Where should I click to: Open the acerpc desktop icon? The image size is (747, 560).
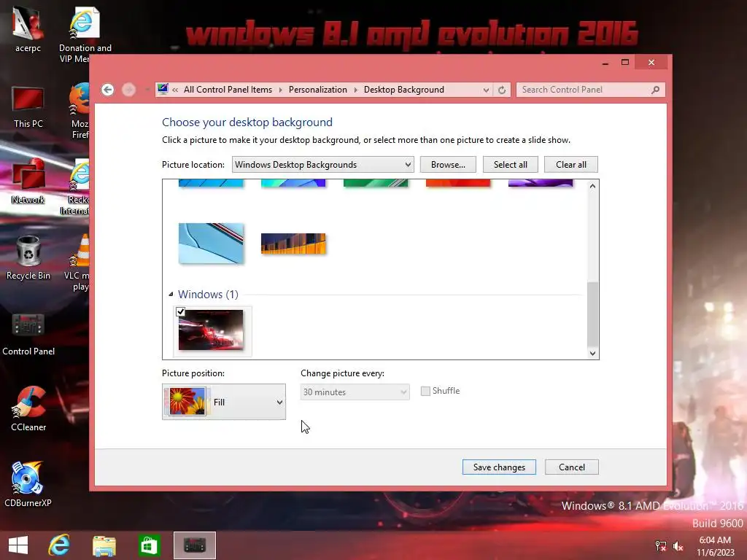point(28,29)
